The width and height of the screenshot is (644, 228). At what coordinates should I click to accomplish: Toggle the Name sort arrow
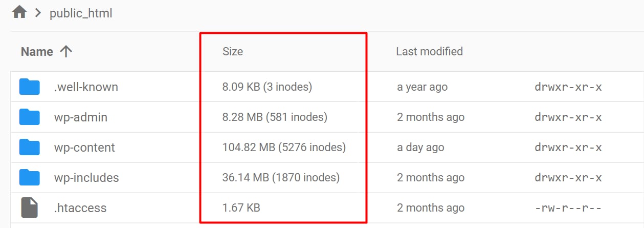66,52
